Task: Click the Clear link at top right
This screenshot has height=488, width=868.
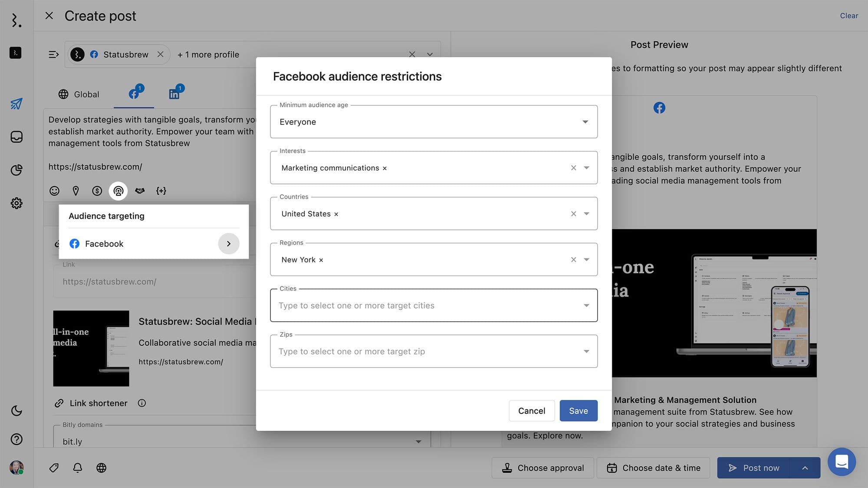Action: [849, 16]
